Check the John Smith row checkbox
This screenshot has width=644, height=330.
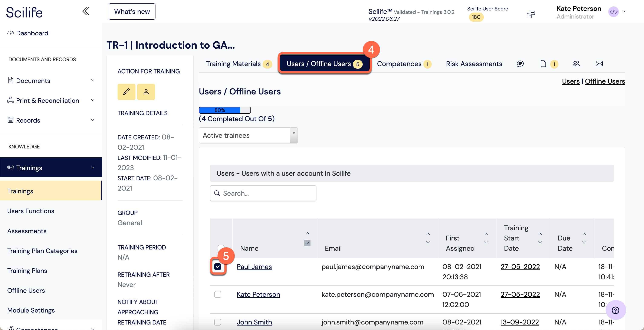click(217, 322)
